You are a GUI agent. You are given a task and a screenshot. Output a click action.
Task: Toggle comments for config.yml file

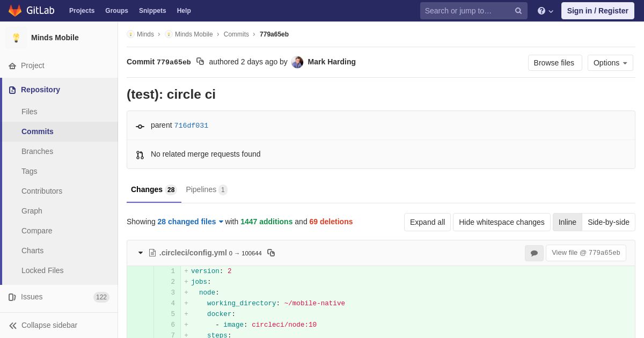click(x=534, y=253)
